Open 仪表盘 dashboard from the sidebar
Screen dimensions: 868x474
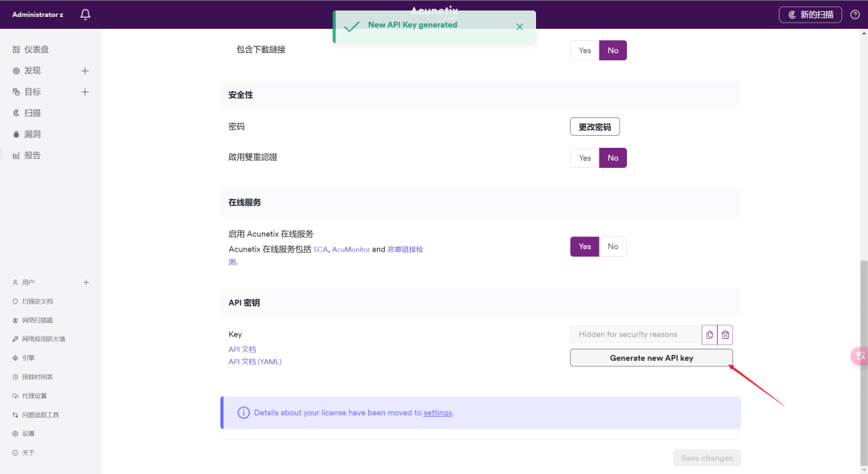pyautogui.click(x=35, y=50)
